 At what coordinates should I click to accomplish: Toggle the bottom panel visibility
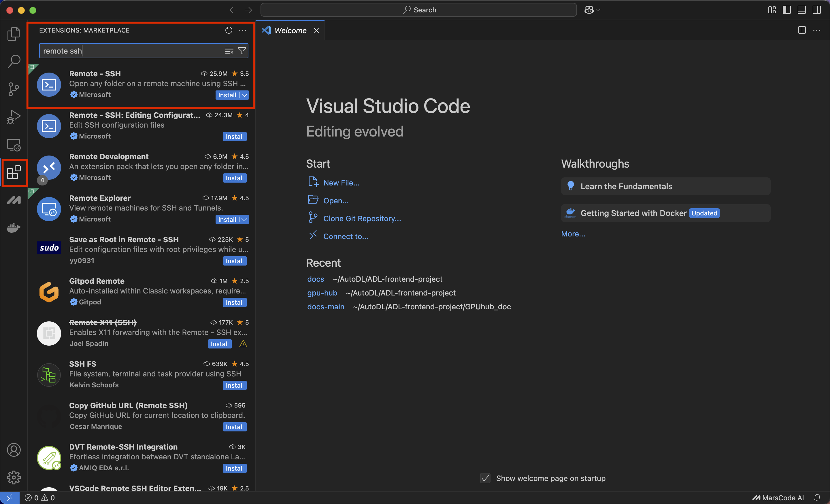(x=801, y=10)
